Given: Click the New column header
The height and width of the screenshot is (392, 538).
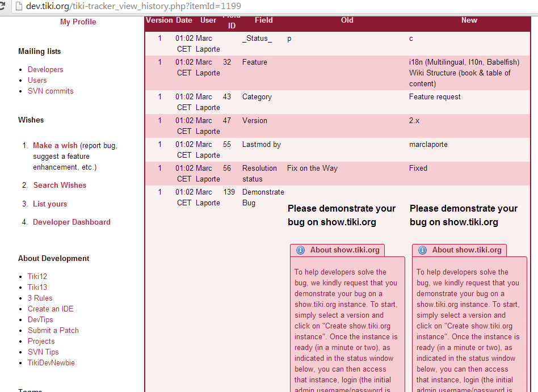Looking at the screenshot, I should click(469, 20).
